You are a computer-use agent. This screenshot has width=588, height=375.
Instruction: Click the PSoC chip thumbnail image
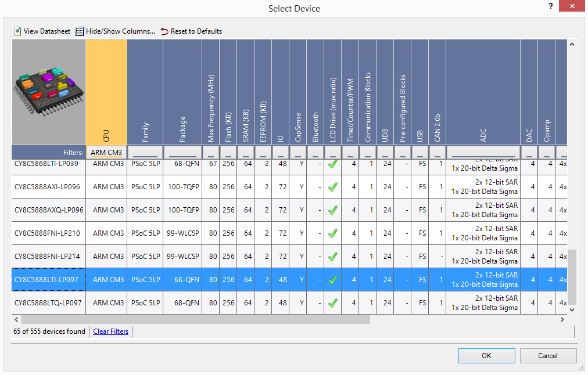(x=49, y=91)
